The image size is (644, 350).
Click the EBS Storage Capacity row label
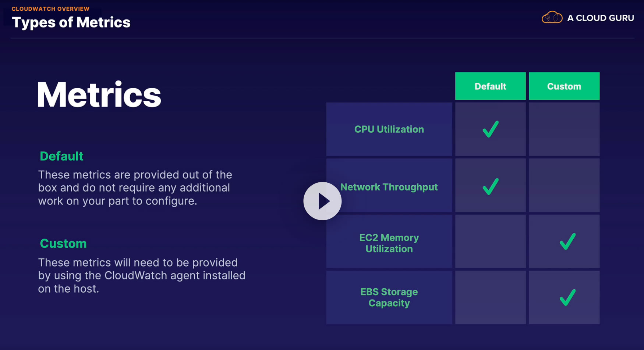(x=389, y=297)
